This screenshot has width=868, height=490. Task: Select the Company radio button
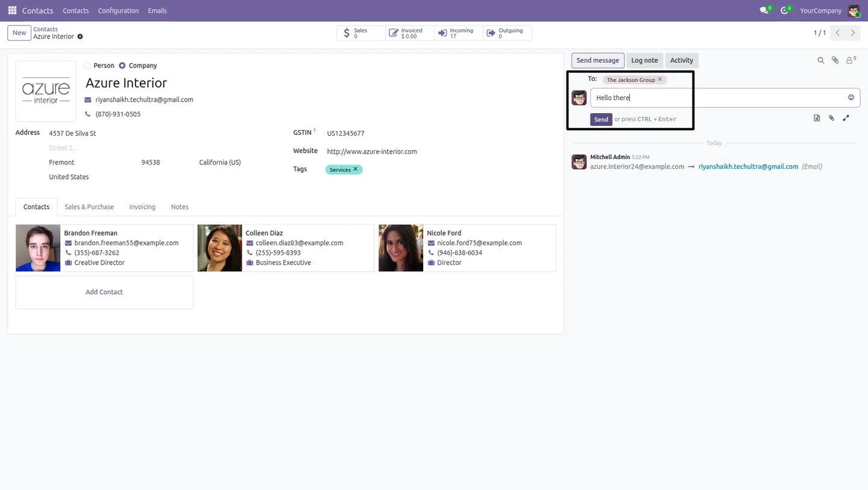(122, 66)
